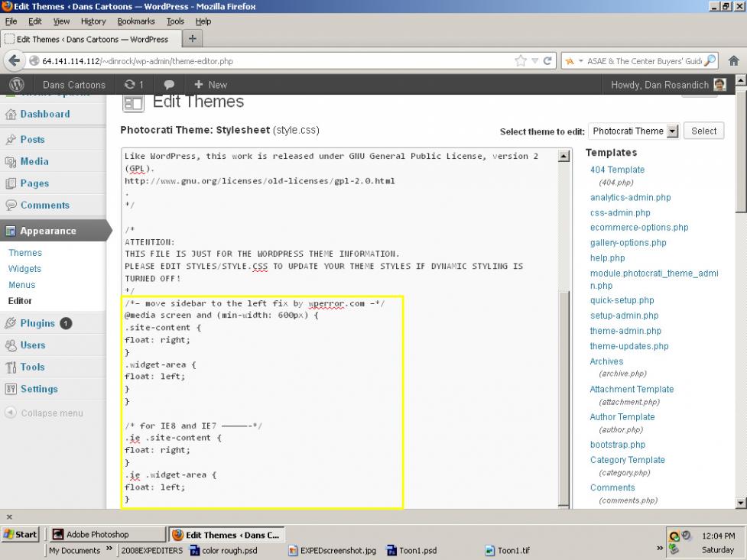The height and width of the screenshot is (560, 747).
Task: Click the Firefox home icon
Action: click(733, 61)
